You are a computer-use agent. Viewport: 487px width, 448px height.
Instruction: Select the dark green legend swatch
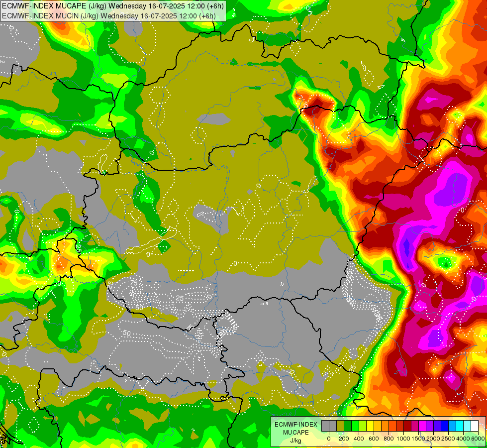(x=348, y=426)
